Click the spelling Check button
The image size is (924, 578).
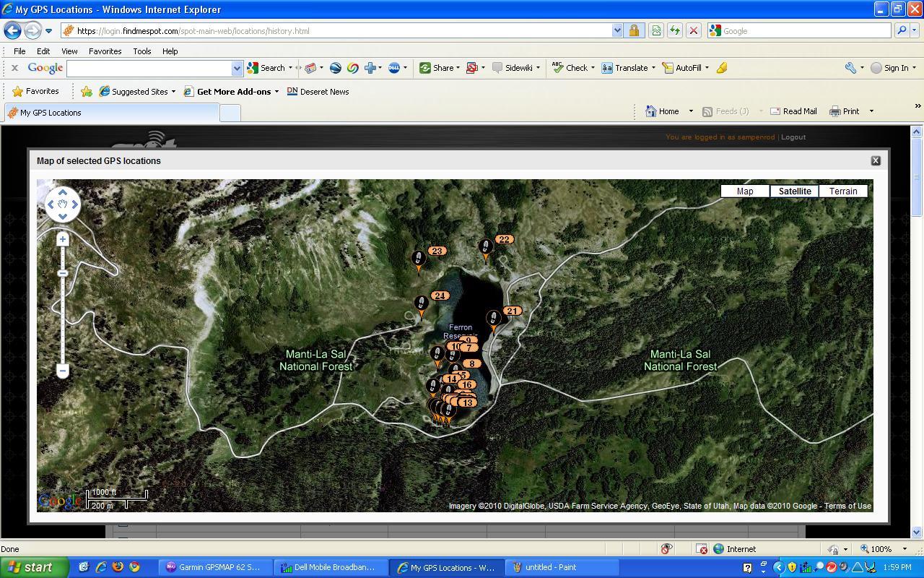[x=570, y=68]
